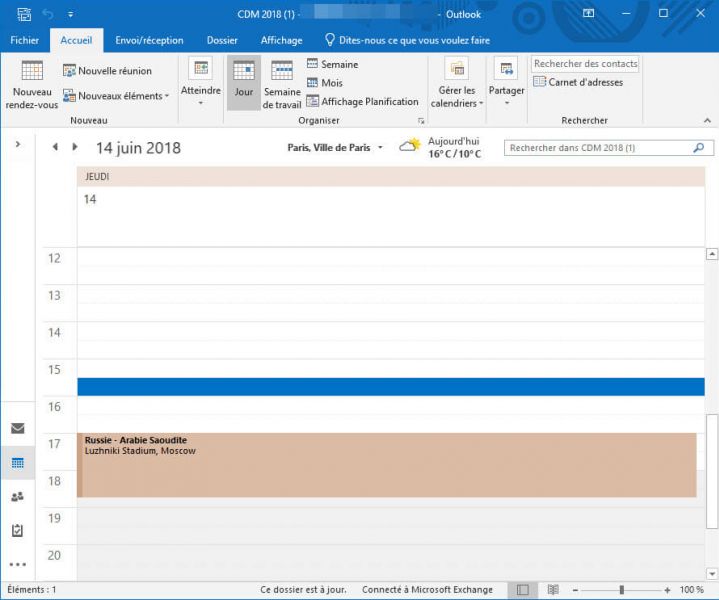
Task: Open the Customize Quick Access Toolbar arrow
Action: click(71, 15)
